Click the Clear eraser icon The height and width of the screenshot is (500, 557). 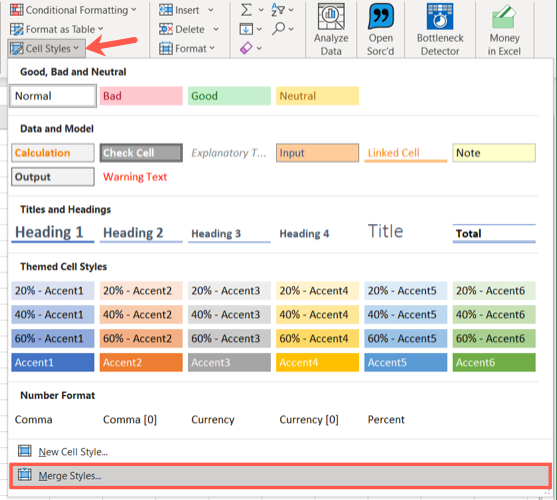pos(246,48)
